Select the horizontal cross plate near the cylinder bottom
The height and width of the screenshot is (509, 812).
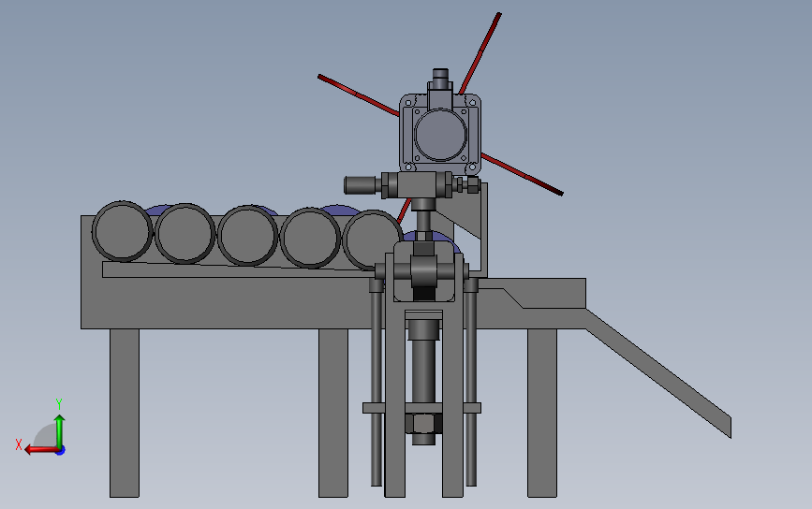pos(421,408)
